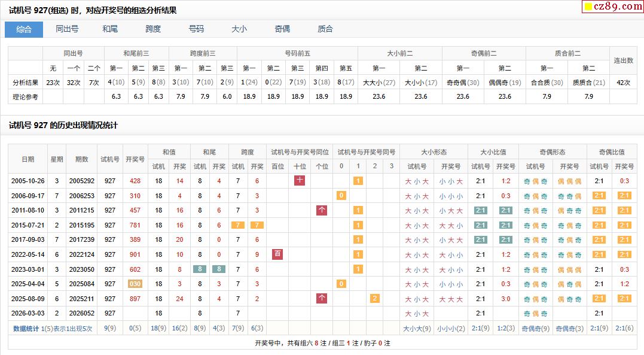The image size is (644, 355).
Task: Click the red 个 badge in row 2011215
Action: [x=322, y=210]
